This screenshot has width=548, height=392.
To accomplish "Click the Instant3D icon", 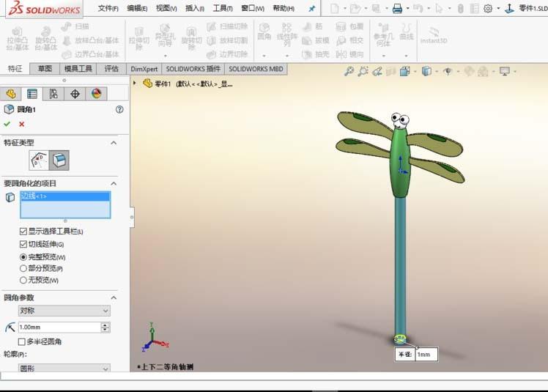I will (434, 35).
